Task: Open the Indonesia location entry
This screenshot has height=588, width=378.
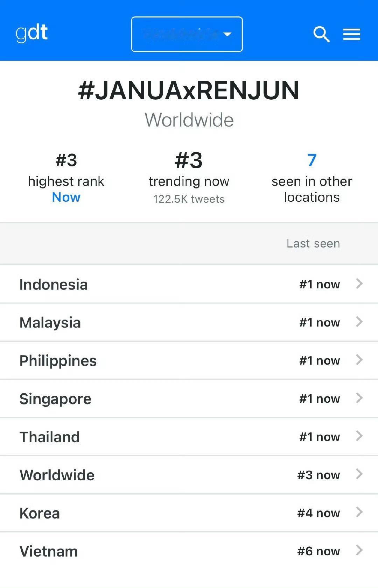Action: [189, 284]
